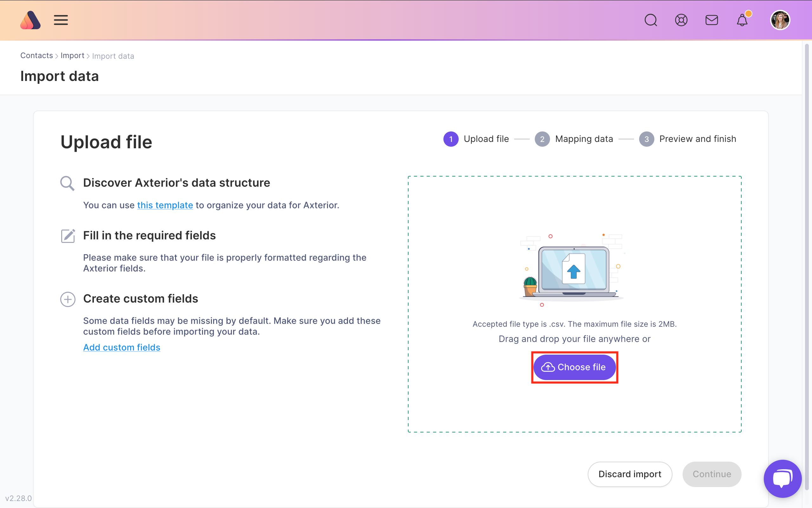Click 'Discover Axterior's data structure' heading

(x=176, y=183)
